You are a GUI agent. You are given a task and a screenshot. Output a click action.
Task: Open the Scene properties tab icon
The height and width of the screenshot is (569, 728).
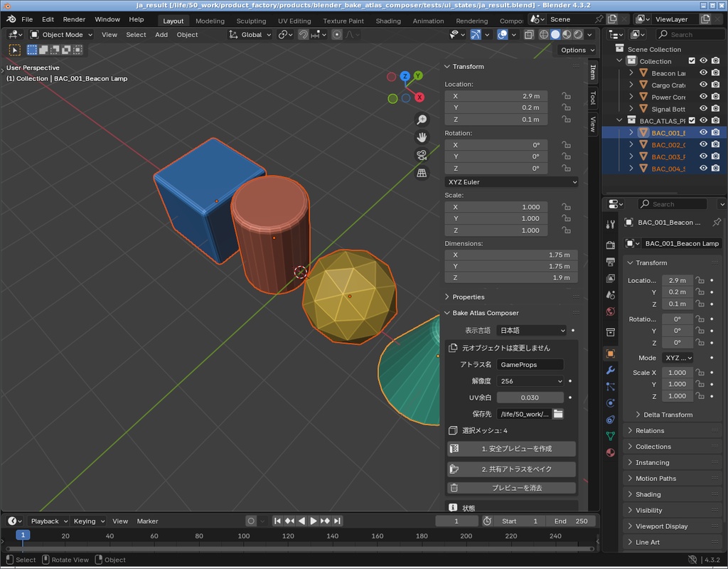click(x=611, y=295)
